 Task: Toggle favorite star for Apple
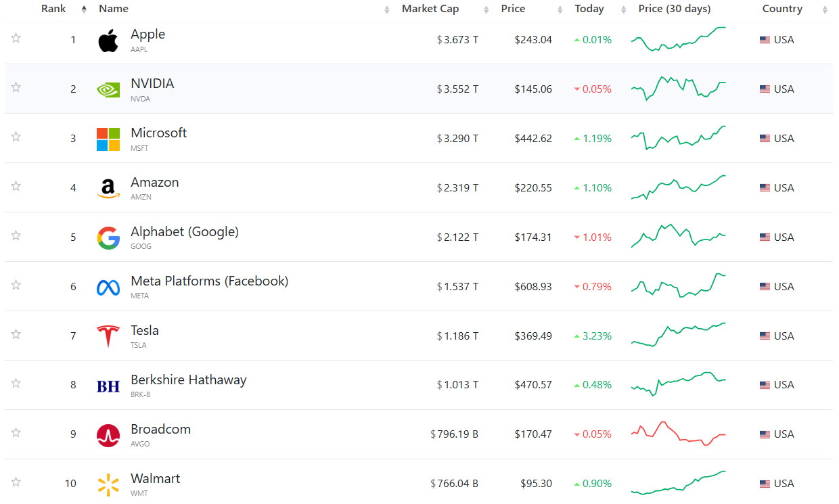[x=16, y=38]
